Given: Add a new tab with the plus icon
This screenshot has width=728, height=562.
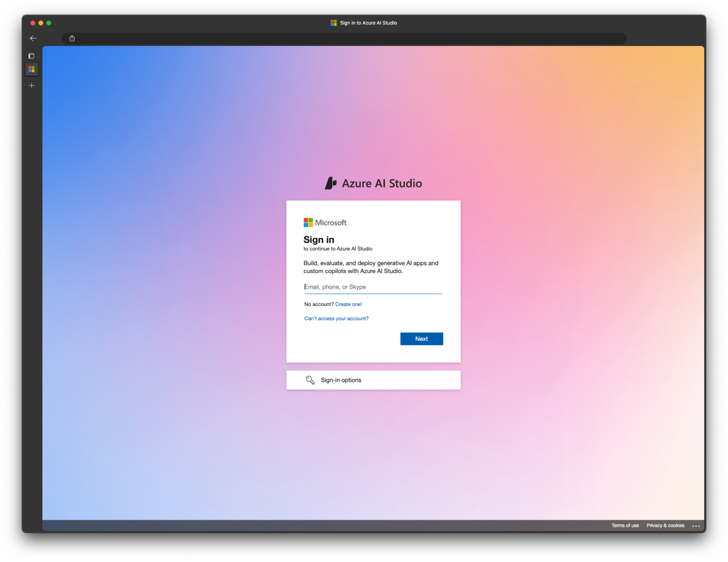Looking at the screenshot, I should click(x=31, y=85).
